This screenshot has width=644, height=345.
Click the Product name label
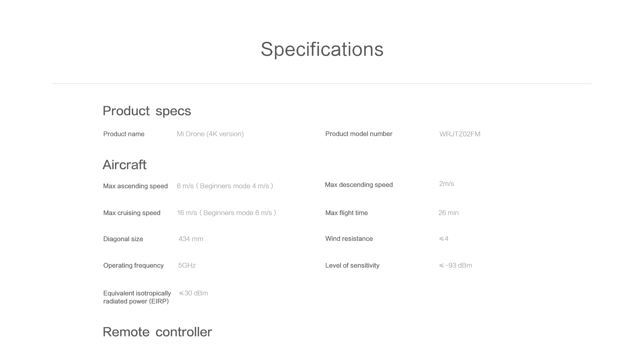coord(124,134)
